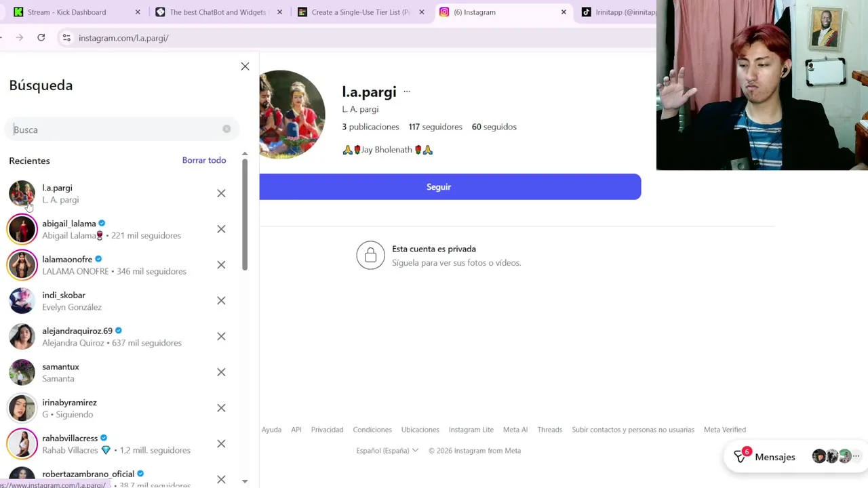Close the Stream - Kick Dashboard tab

[138, 12]
